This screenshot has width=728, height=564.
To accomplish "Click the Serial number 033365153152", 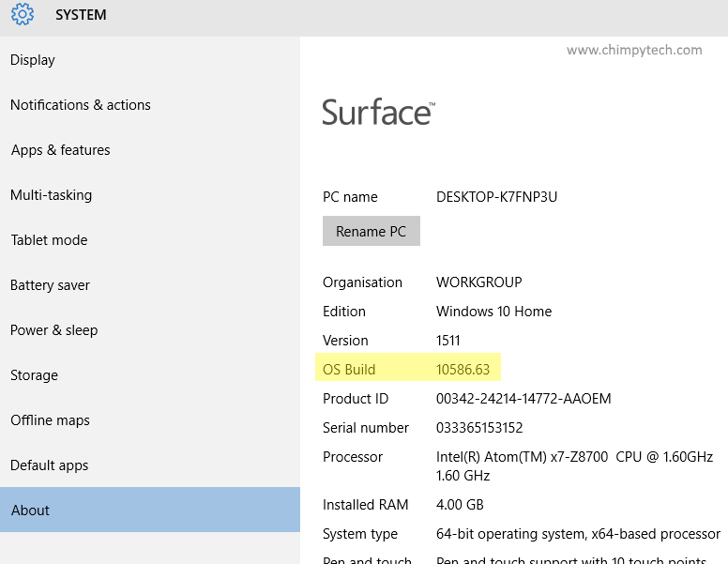I will click(479, 428).
